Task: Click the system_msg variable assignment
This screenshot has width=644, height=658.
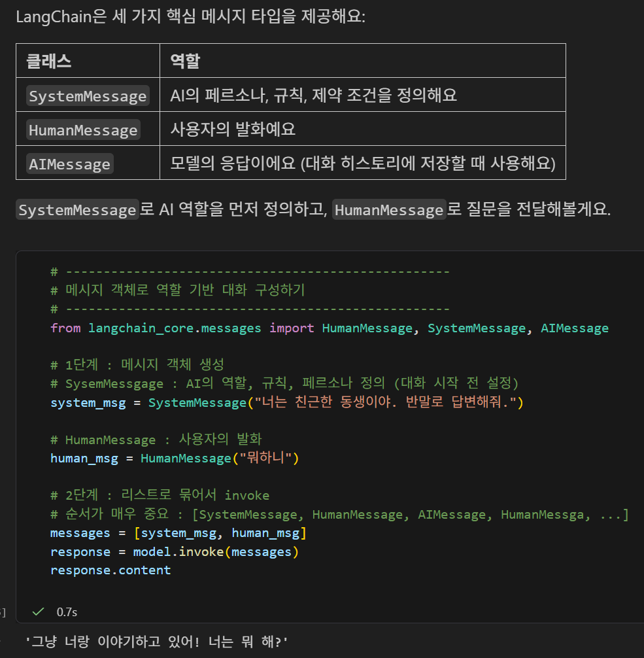Action: click(287, 402)
